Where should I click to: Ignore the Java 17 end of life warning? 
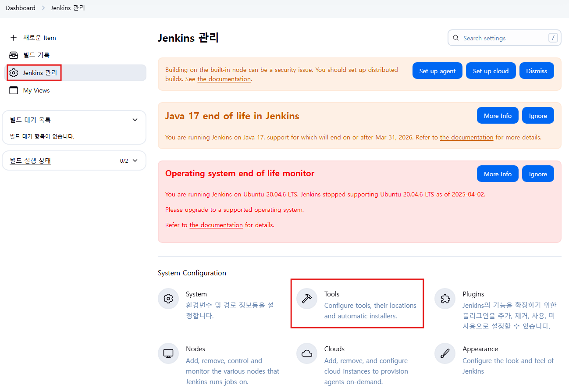coord(538,115)
